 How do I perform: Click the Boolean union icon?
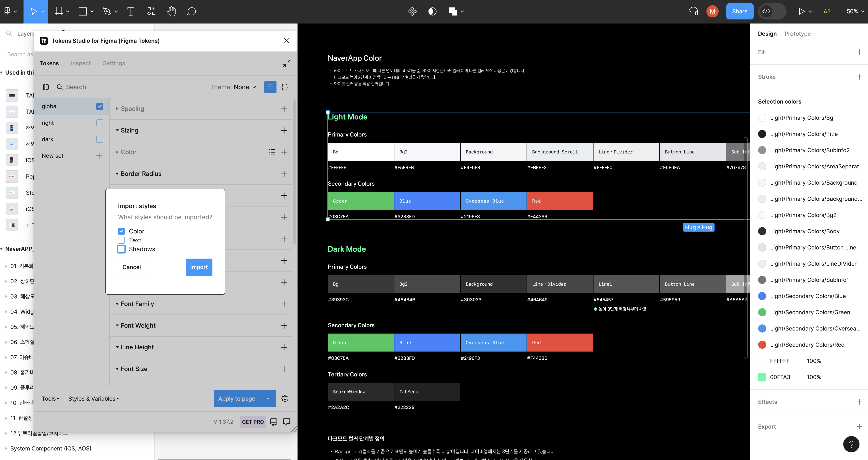coord(453,12)
